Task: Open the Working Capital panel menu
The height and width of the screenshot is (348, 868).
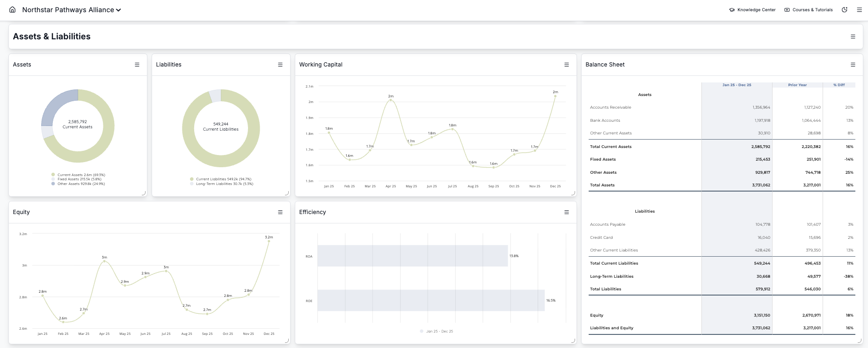Action: 567,65
